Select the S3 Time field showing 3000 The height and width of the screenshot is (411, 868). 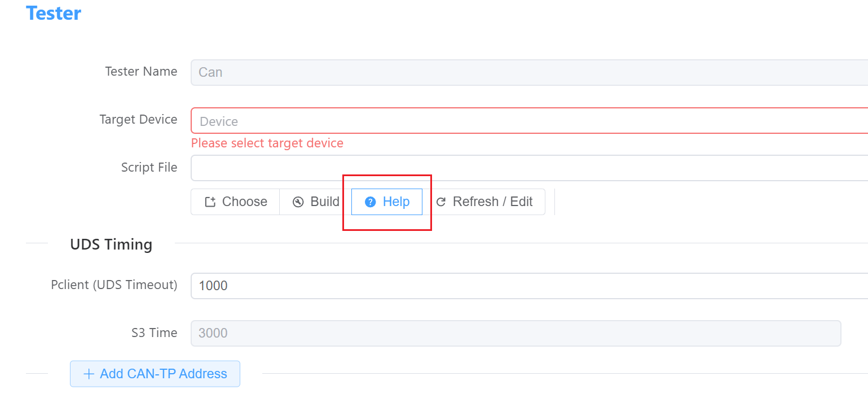pos(516,333)
